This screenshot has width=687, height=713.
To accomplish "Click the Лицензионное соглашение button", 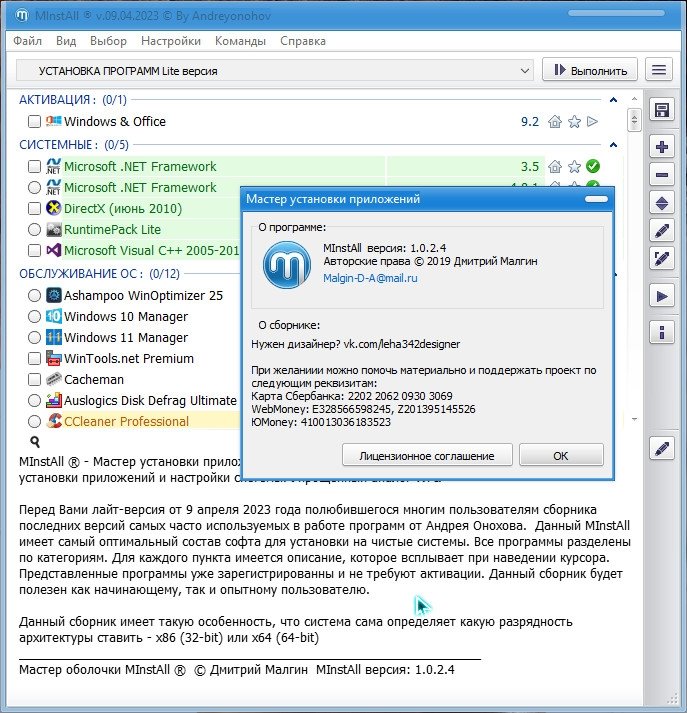I will pos(427,455).
